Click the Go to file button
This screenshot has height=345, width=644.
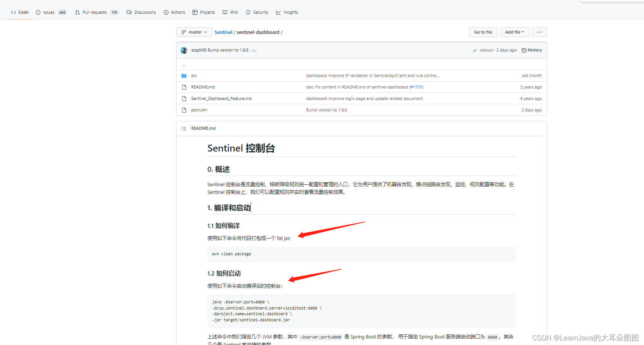tap(483, 32)
